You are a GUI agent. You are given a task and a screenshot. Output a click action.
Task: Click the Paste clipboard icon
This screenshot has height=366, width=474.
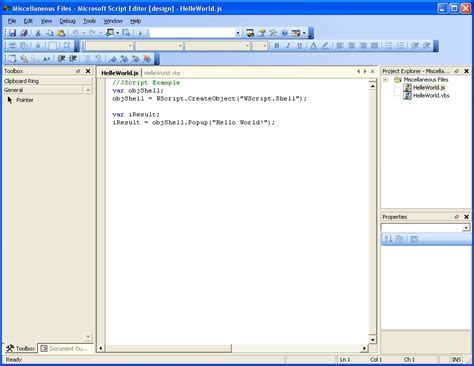(x=61, y=33)
